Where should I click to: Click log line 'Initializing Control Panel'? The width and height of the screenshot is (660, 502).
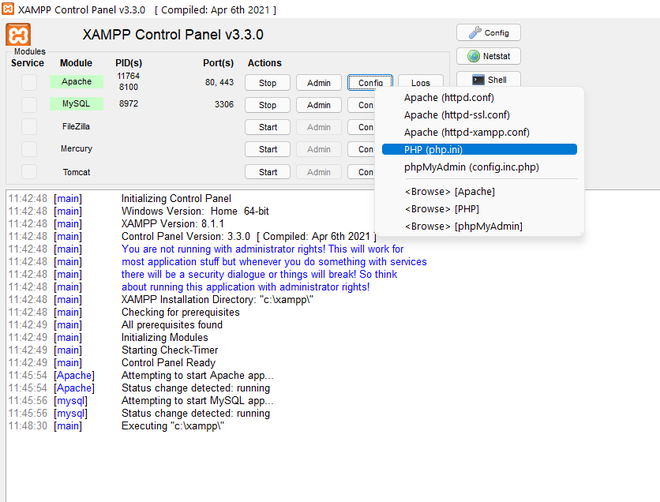176,198
